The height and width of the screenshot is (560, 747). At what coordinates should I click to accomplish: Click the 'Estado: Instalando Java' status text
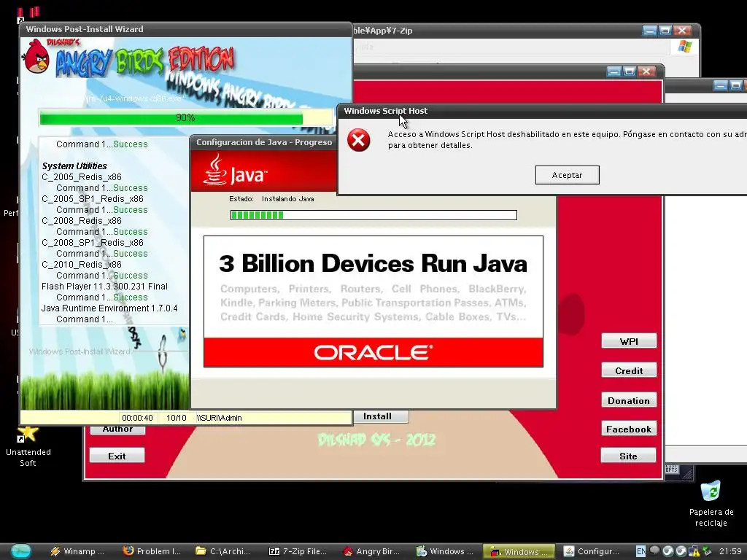(271, 199)
